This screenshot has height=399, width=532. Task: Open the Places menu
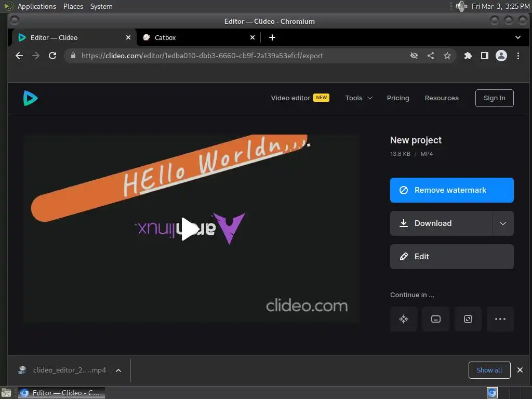point(73,6)
